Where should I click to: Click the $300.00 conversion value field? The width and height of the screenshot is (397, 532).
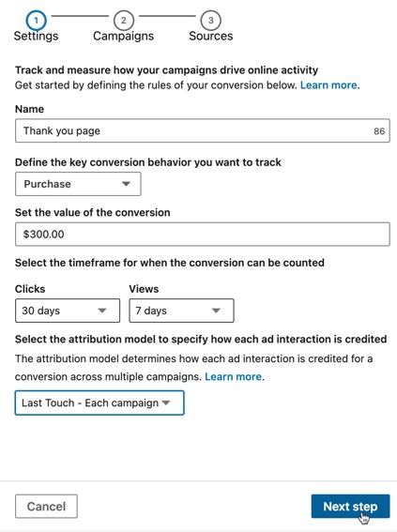(x=203, y=235)
